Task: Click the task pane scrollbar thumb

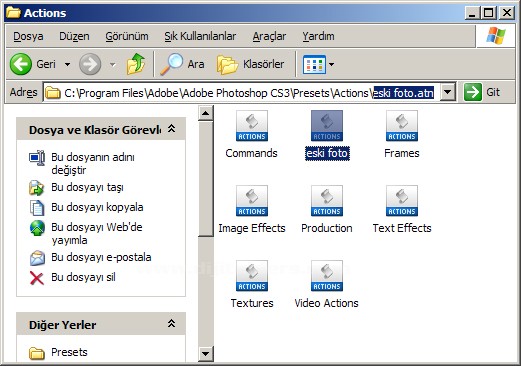Action: tap(206, 179)
